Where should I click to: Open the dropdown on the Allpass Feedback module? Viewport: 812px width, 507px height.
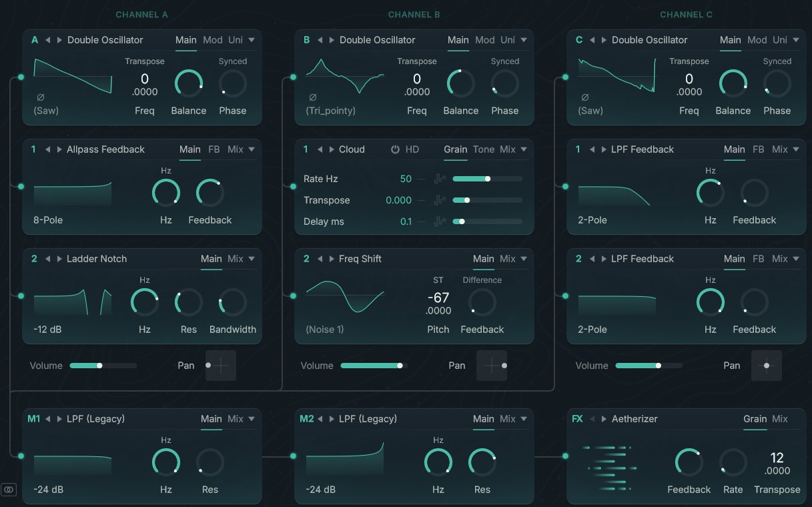point(251,149)
